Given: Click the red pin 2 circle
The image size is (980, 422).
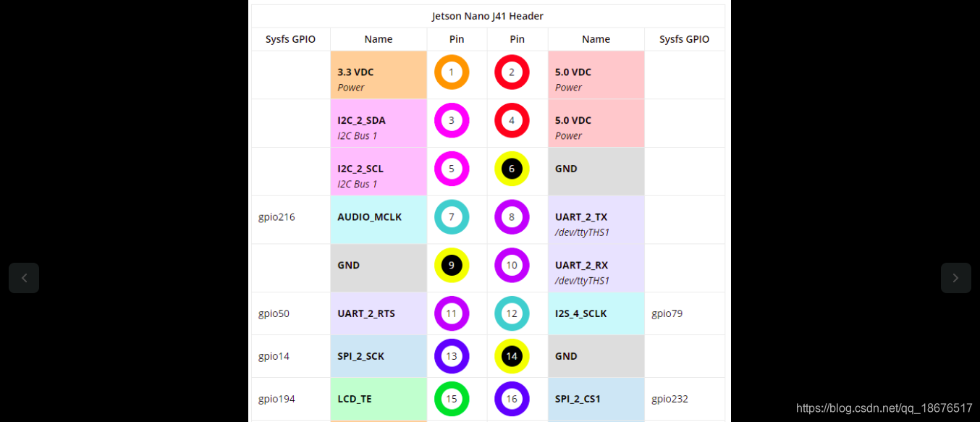Looking at the screenshot, I should [512, 72].
